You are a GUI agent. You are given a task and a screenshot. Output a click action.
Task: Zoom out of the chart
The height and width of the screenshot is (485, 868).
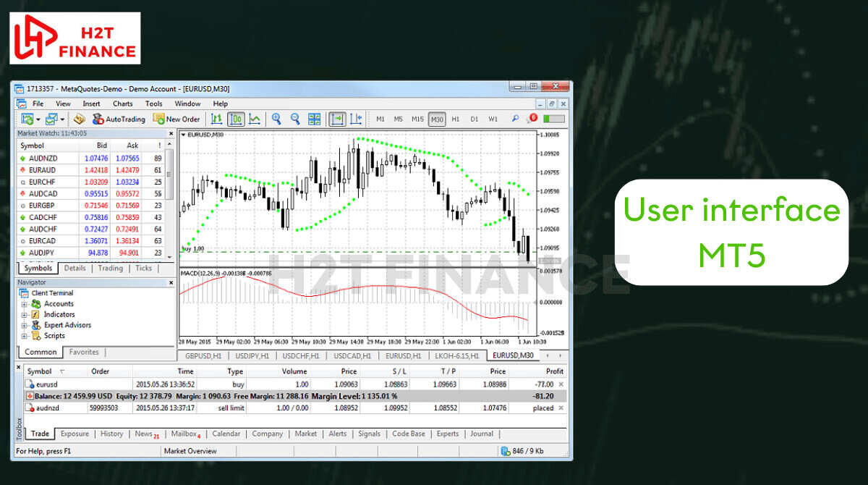pos(295,119)
